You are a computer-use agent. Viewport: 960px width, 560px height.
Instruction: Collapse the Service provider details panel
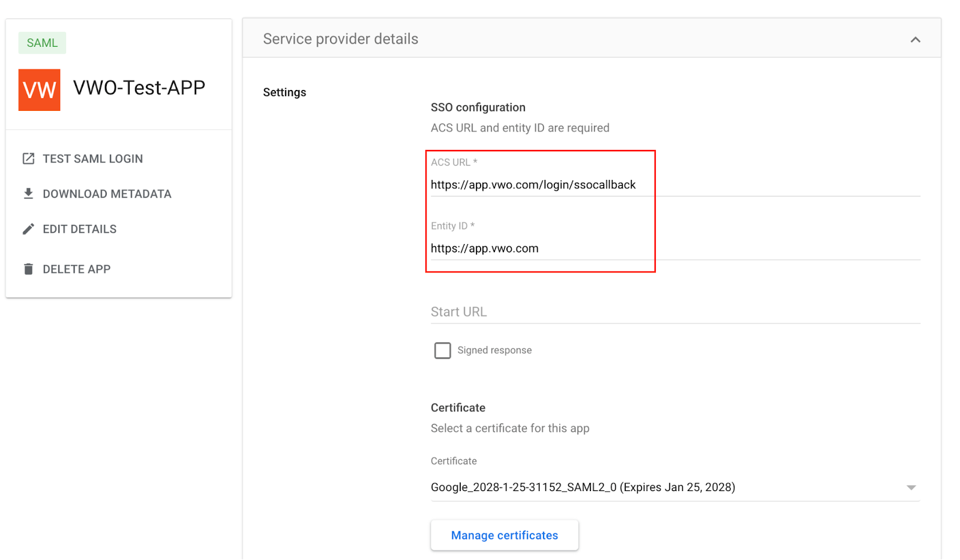(915, 40)
